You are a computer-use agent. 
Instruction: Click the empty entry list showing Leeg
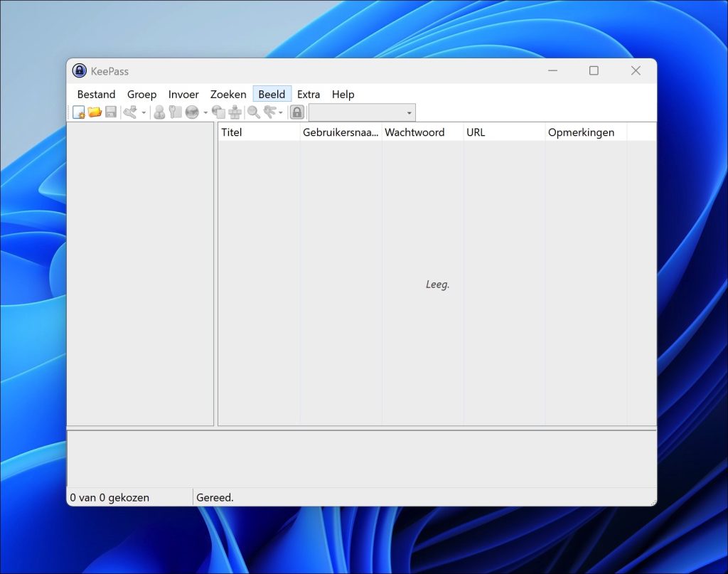tap(437, 284)
